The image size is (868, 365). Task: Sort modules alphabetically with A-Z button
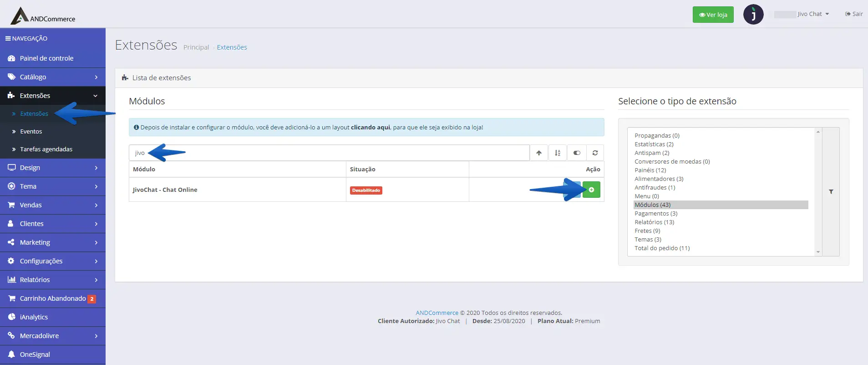click(558, 153)
